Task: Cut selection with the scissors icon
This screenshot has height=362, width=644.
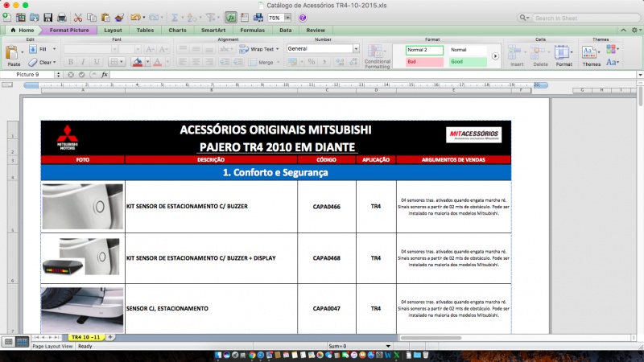Action: (78, 18)
